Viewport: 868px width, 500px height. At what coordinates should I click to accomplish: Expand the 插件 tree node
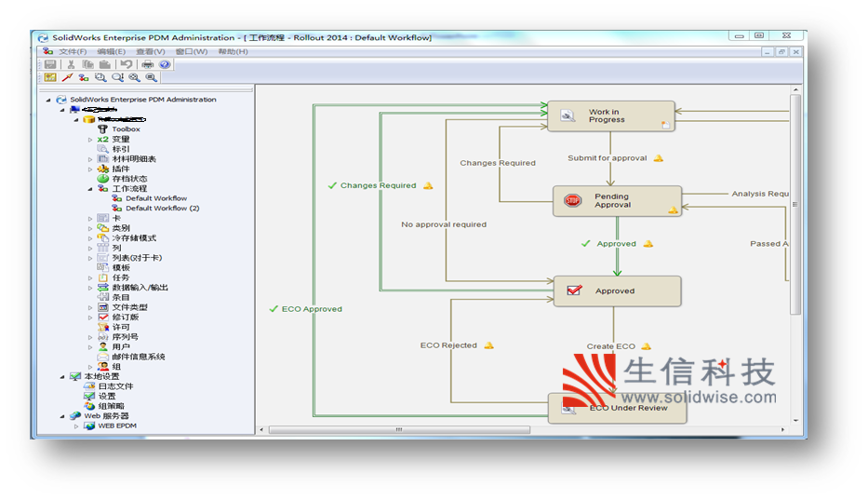tap(89, 169)
